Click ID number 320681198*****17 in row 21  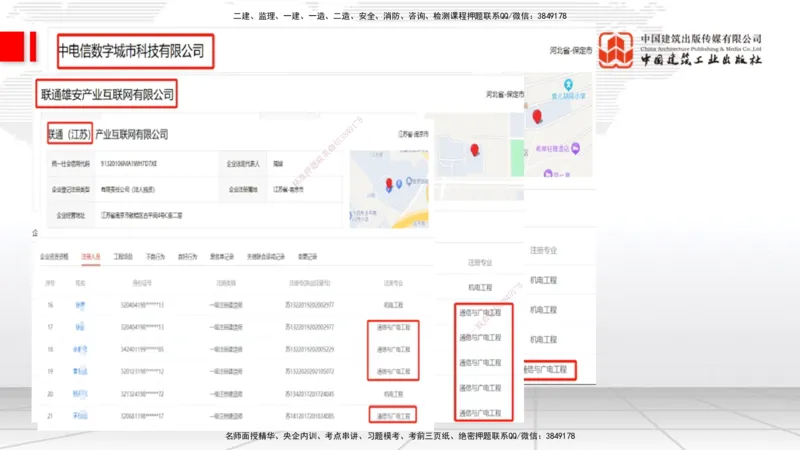point(142,416)
